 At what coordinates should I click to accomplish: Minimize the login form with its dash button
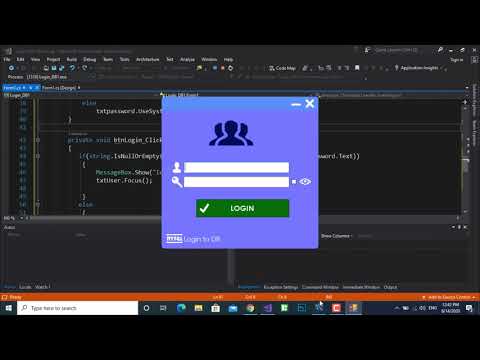point(296,104)
